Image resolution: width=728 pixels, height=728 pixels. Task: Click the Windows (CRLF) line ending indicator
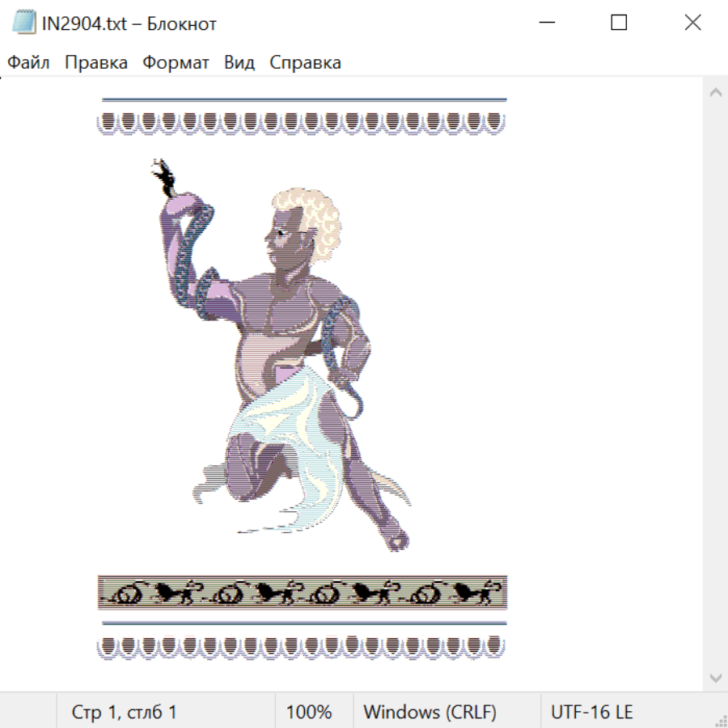click(430, 713)
